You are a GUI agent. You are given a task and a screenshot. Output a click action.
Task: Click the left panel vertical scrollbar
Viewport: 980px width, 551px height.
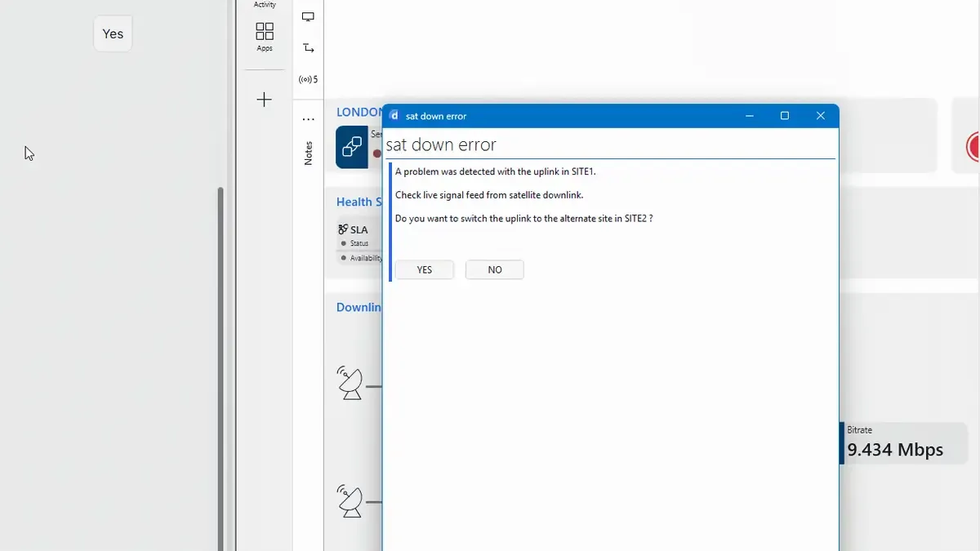[220, 367]
